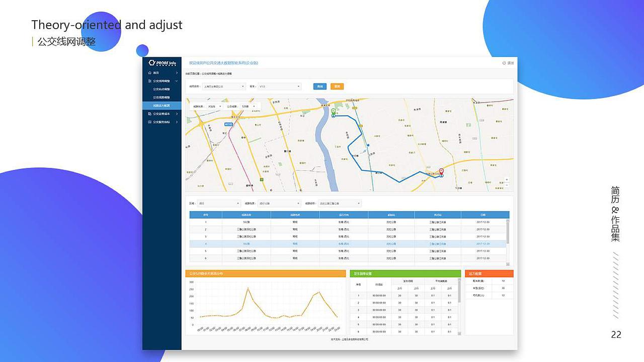644x362 pixels.
Task: Open 公交线网调整 sidebar menu
Action: (x=162, y=81)
